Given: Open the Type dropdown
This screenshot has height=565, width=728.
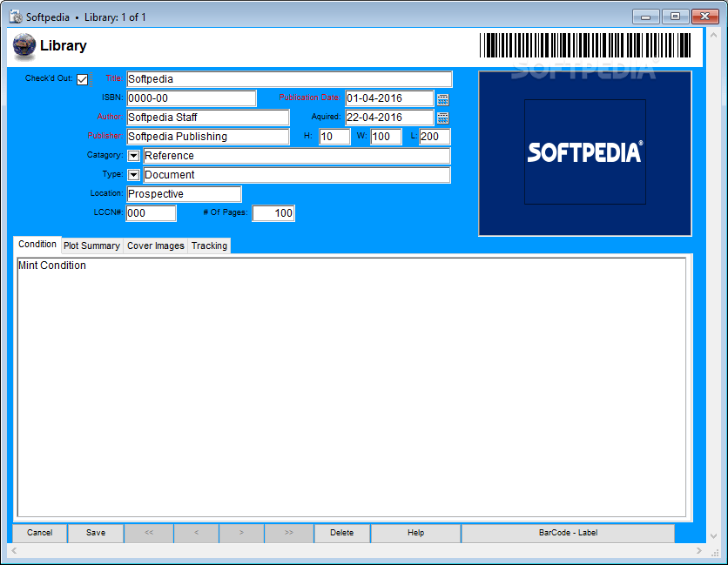Looking at the screenshot, I should [x=133, y=174].
